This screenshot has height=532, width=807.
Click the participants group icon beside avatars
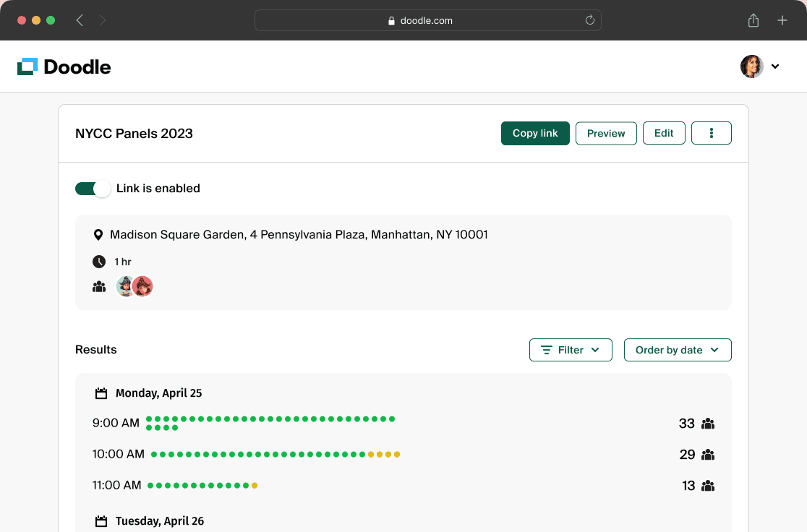99,286
